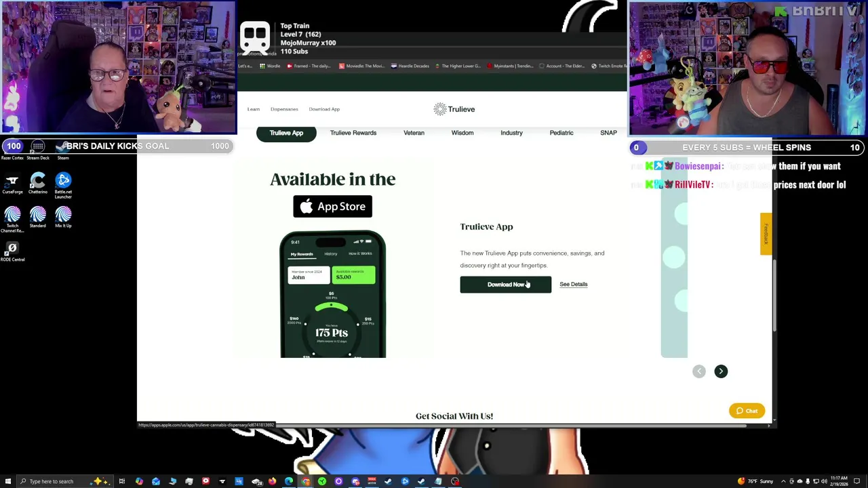Open The Higher Lower Game bookmark
This screenshot has height=488, width=868.
458,66
